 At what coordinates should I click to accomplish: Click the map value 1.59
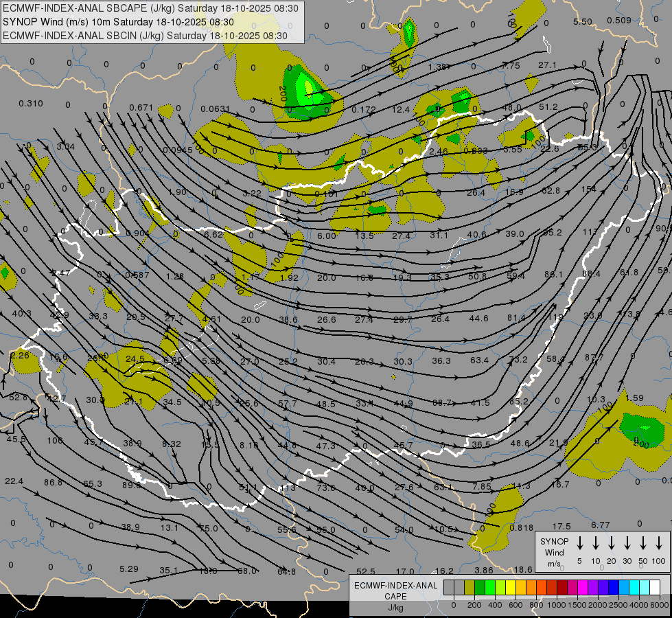pos(634,398)
